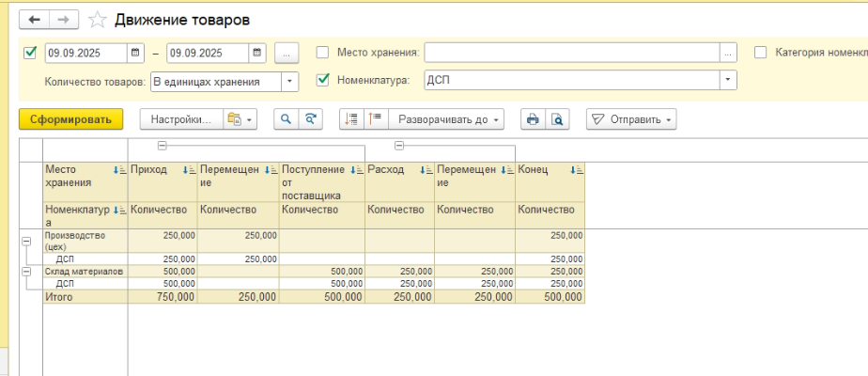
Task: Open period selection with the ellipsis button
Action: point(287,54)
